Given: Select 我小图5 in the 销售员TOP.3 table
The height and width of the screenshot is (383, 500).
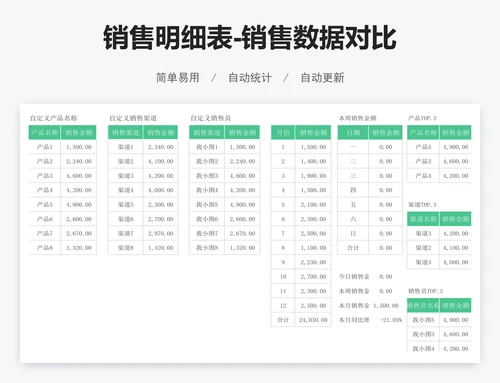Looking at the screenshot, I should pos(423,320).
